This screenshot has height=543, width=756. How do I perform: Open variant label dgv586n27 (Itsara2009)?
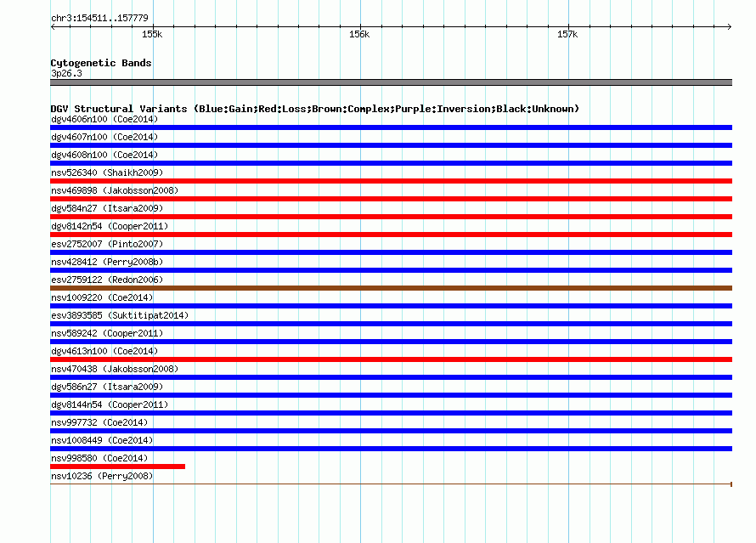(x=107, y=387)
